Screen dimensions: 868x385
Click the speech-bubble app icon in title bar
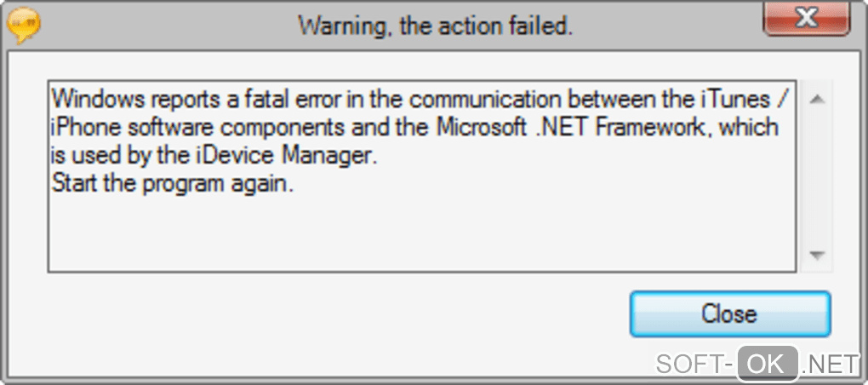tap(23, 26)
